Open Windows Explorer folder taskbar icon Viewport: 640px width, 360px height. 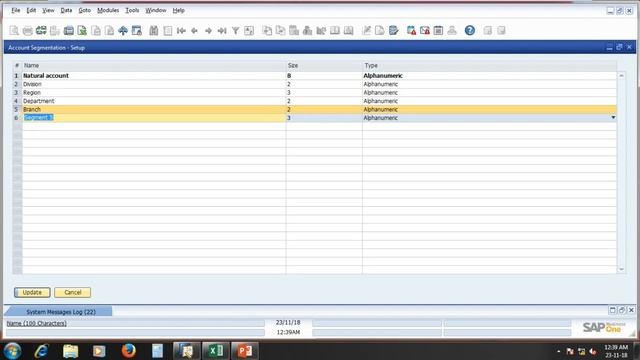pyautogui.click(x=70, y=351)
